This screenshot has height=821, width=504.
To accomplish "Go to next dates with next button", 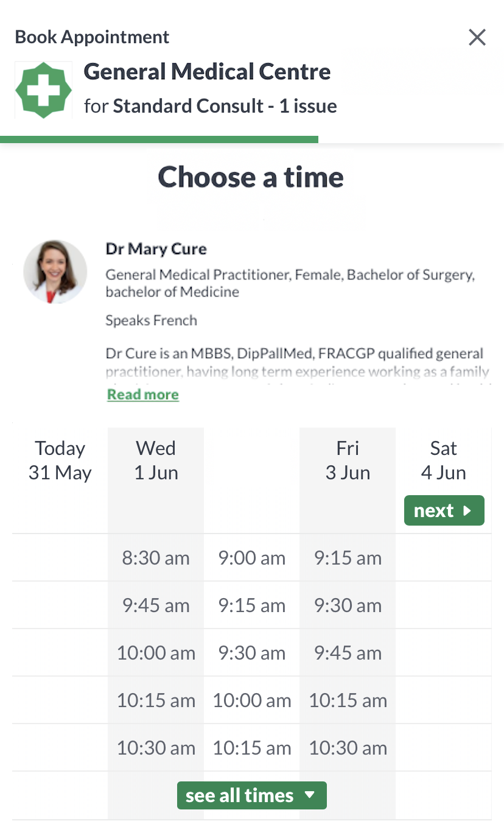I will (x=444, y=510).
